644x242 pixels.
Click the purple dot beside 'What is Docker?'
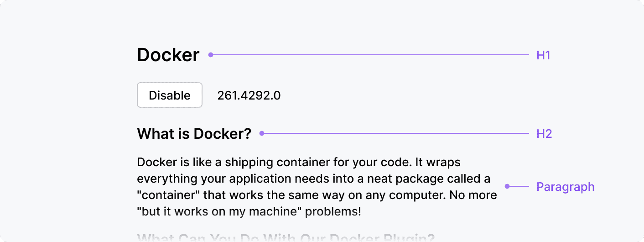(x=262, y=133)
